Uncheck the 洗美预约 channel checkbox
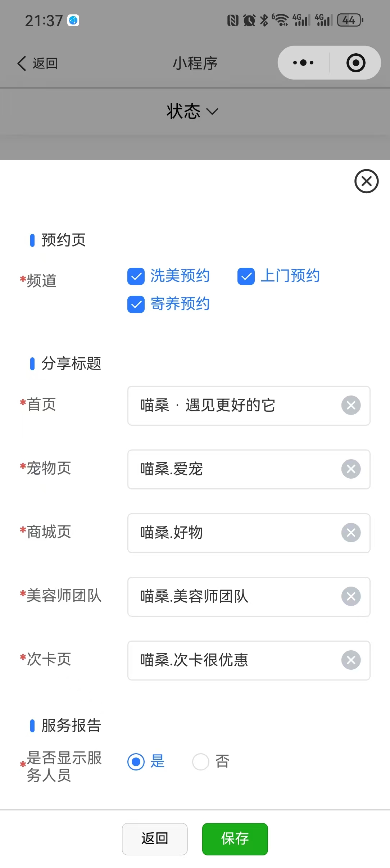The width and height of the screenshot is (390, 868). click(x=136, y=276)
